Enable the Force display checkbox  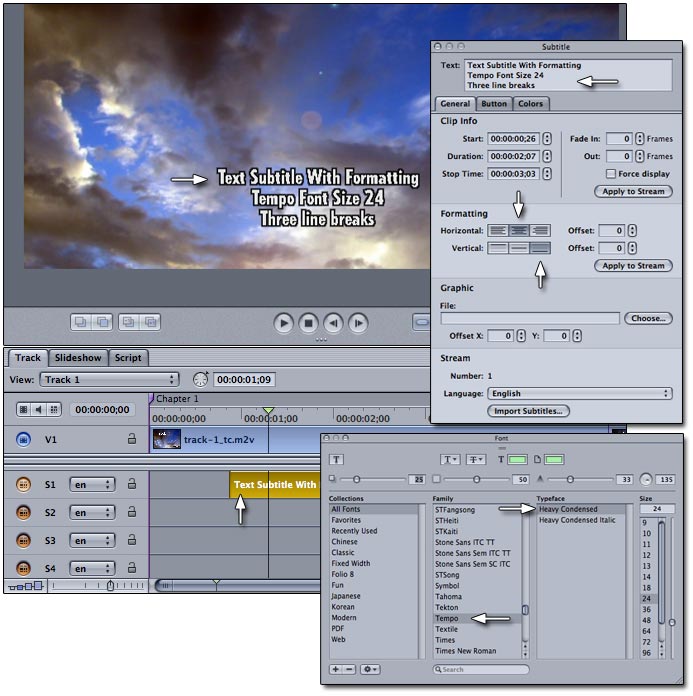tap(610, 174)
